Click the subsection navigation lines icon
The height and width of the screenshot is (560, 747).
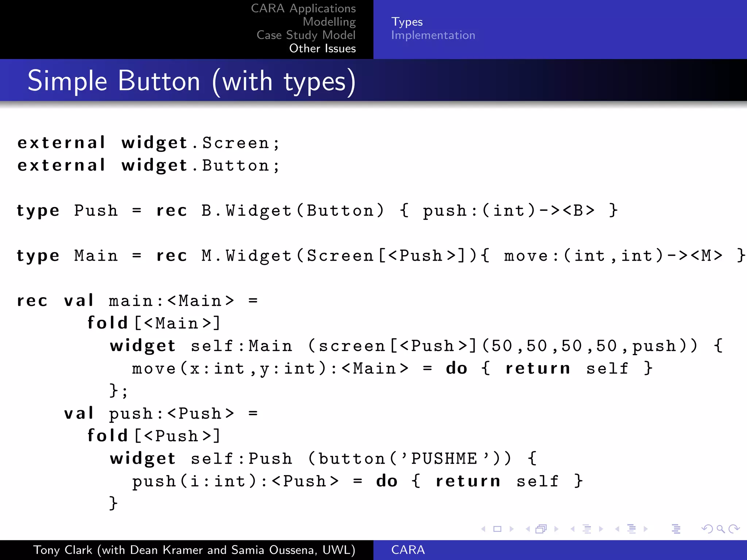pyautogui.click(x=587, y=529)
